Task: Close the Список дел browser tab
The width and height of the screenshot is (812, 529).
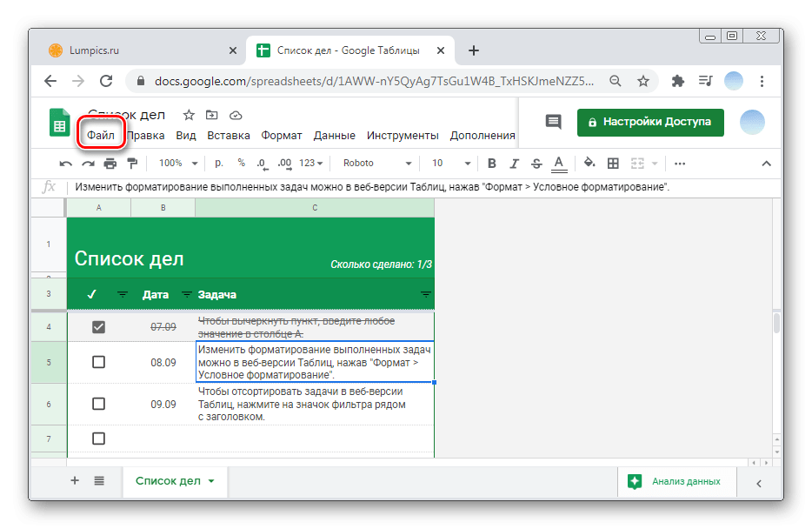Action: point(441,50)
